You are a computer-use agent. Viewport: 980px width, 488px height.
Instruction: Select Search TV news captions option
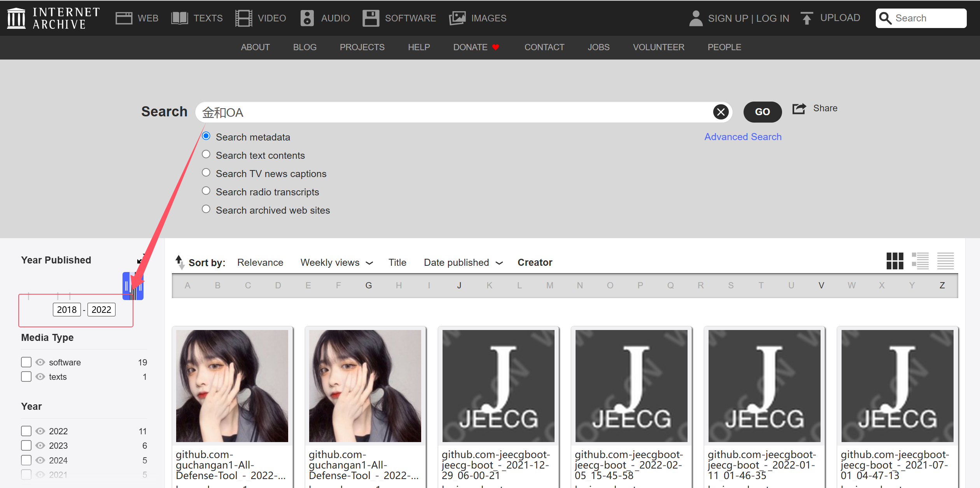pos(206,173)
